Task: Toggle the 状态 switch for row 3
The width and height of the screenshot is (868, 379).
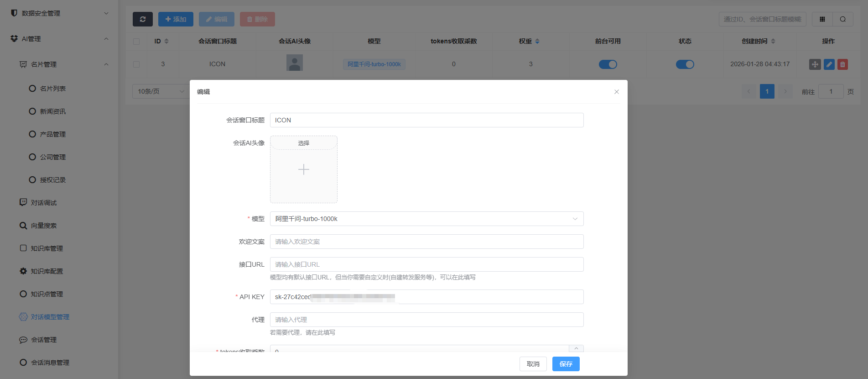Action: click(x=685, y=64)
